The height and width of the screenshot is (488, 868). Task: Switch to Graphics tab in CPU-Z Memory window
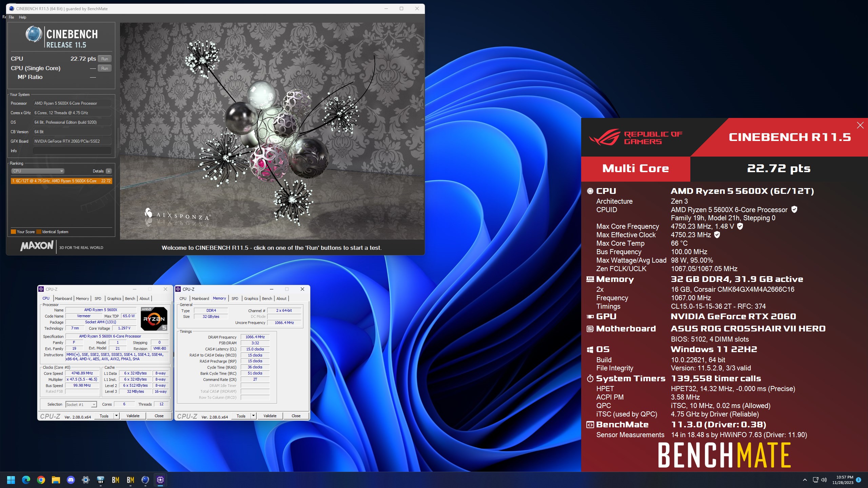pyautogui.click(x=251, y=299)
